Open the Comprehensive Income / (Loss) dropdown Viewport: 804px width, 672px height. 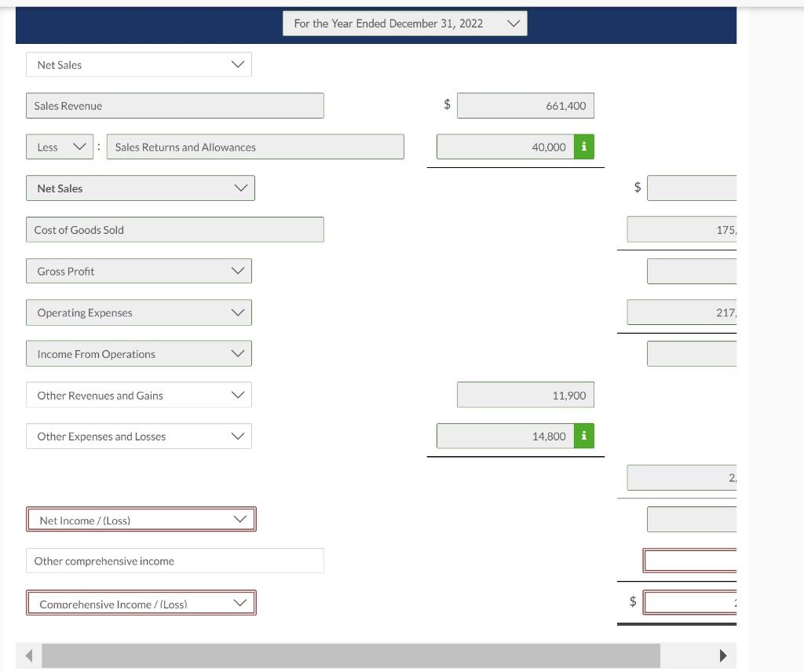point(141,603)
